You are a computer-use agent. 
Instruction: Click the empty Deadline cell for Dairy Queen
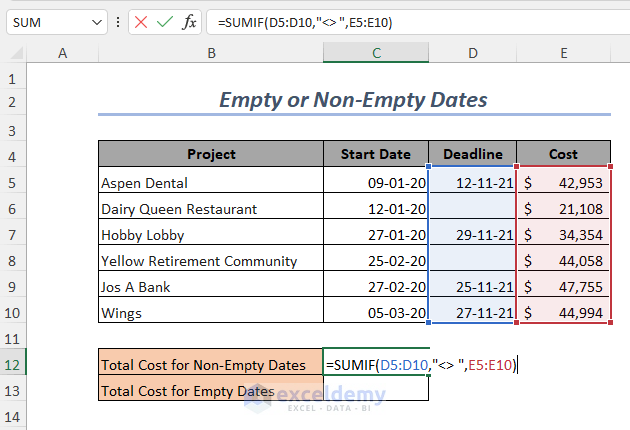pyautogui.click(x=472, y=209)
